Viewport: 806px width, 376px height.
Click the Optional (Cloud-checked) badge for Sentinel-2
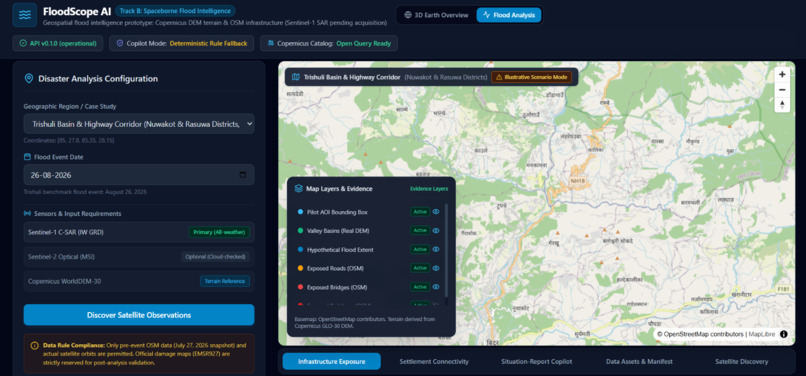(x=215, y=257)
